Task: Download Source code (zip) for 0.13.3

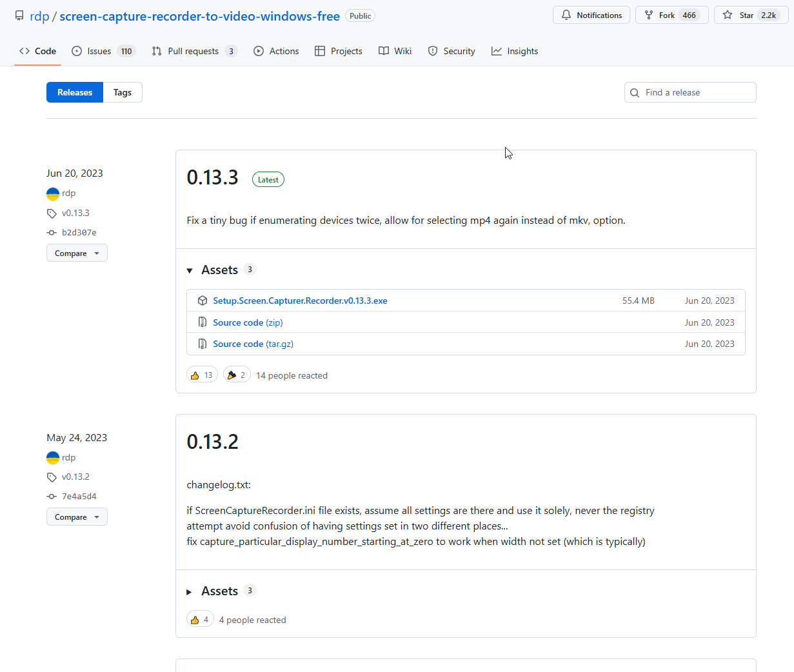Action: pyautogui.click(x=248, y=322)
